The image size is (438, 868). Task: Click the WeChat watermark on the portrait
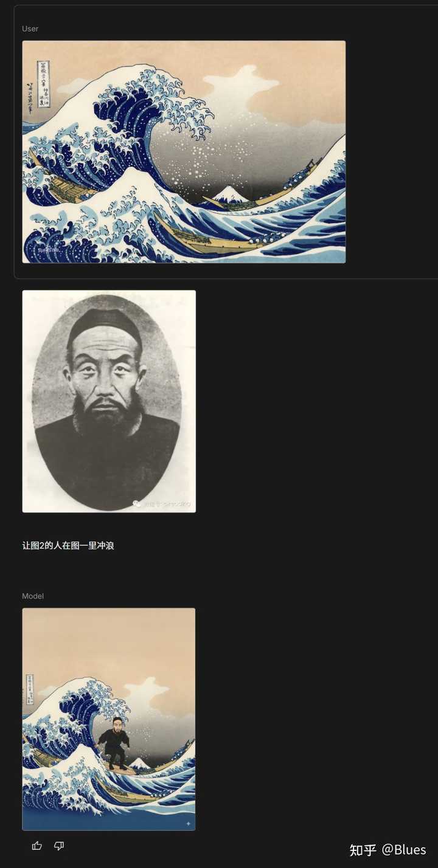(x=162, y=503)
